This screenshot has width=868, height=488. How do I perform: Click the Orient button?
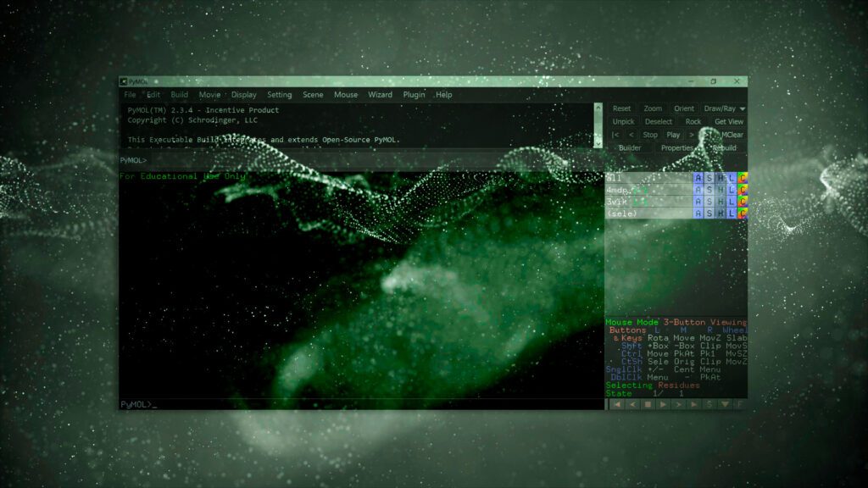[684, 108]
